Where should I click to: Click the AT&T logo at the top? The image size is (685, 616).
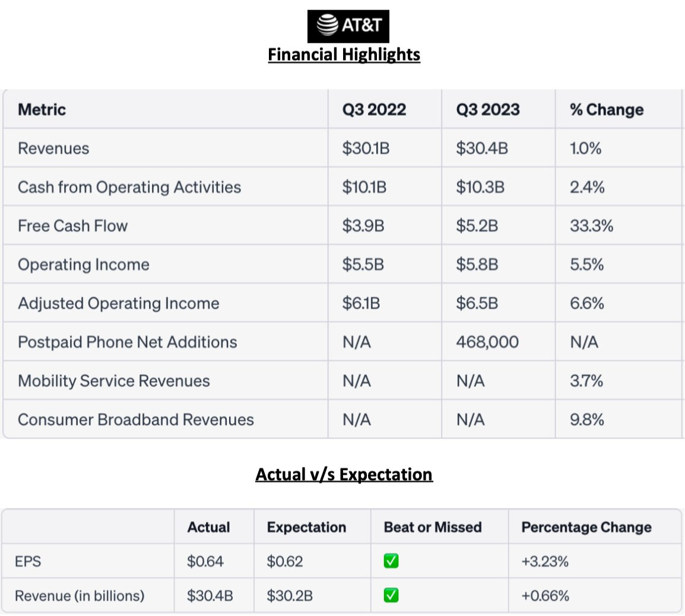(348, 26)
